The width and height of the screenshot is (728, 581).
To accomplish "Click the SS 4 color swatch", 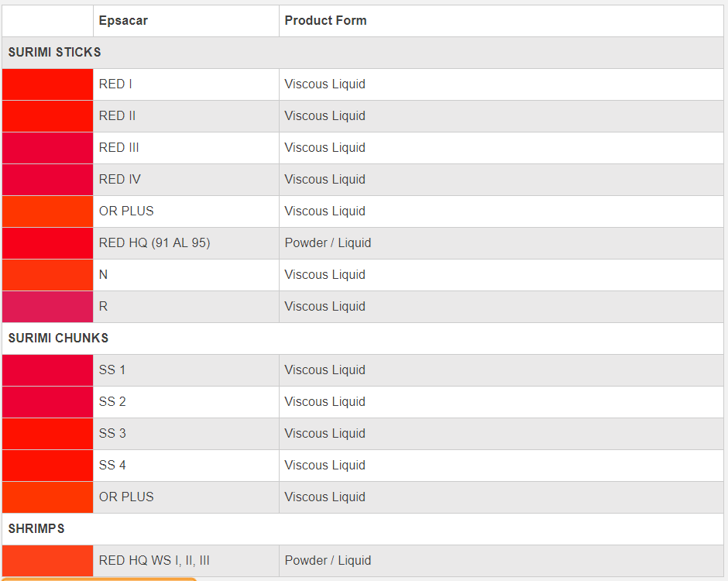I will click(x=47, y=466).
